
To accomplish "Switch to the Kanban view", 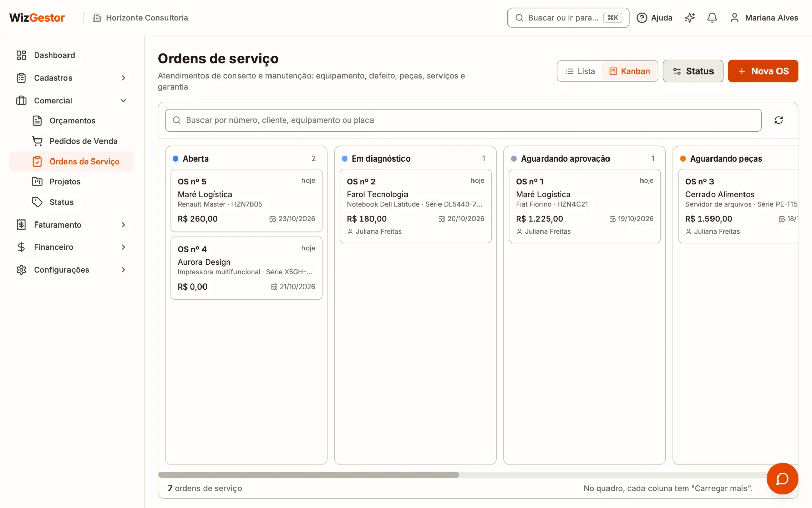I will coord(629,71).
